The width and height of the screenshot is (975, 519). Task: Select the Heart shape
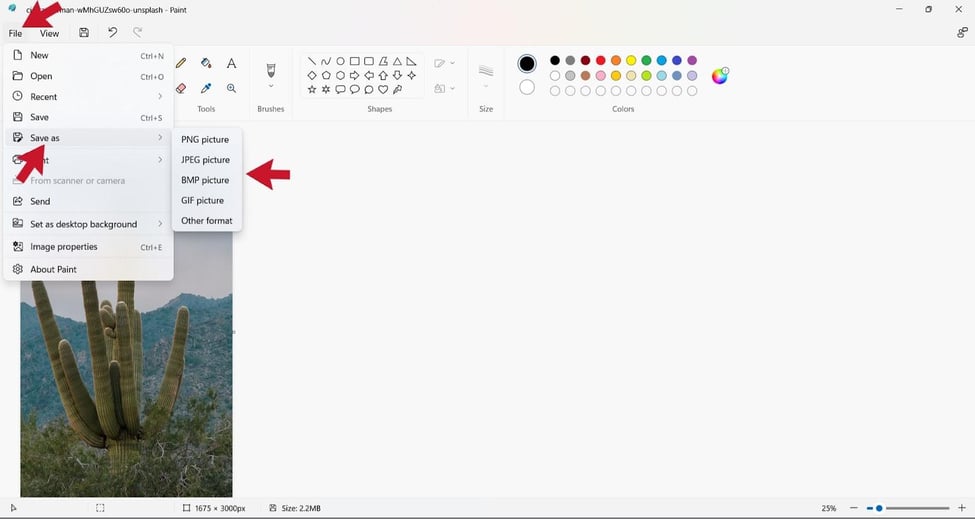point(383,90)
